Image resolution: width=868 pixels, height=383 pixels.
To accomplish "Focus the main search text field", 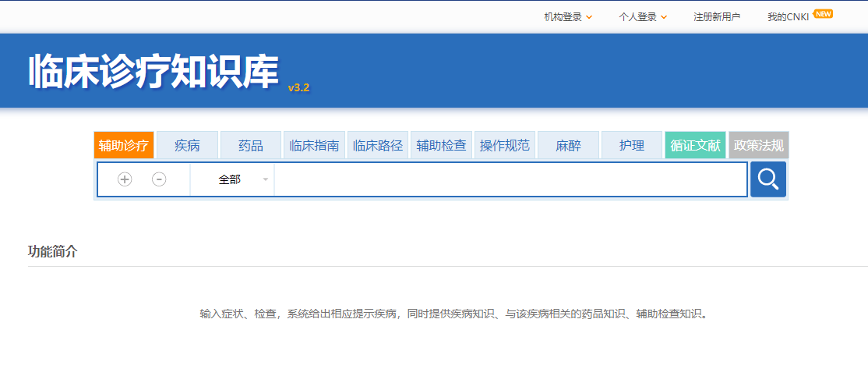I will tap(510, 179).
